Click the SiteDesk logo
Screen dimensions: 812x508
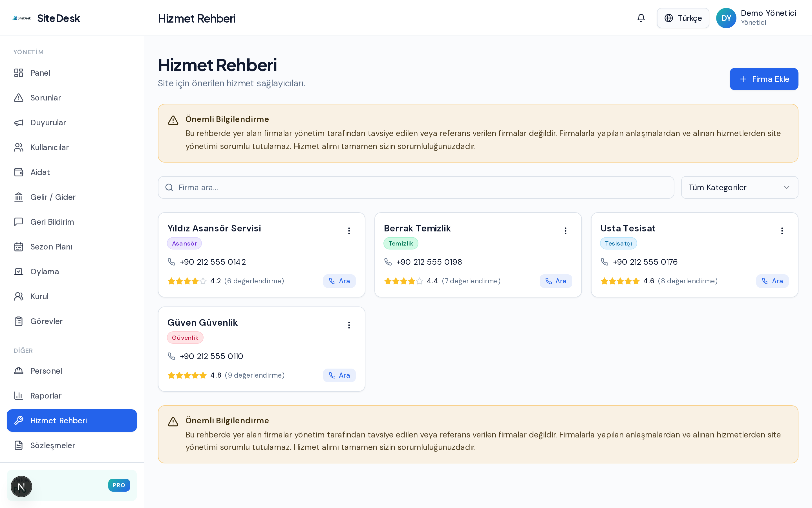coord(22,18)
